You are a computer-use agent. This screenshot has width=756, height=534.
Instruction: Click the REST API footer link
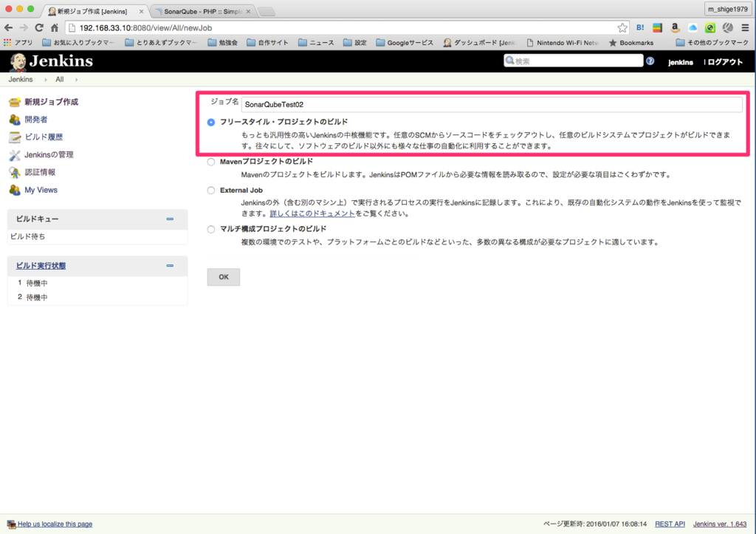point(670,524)
